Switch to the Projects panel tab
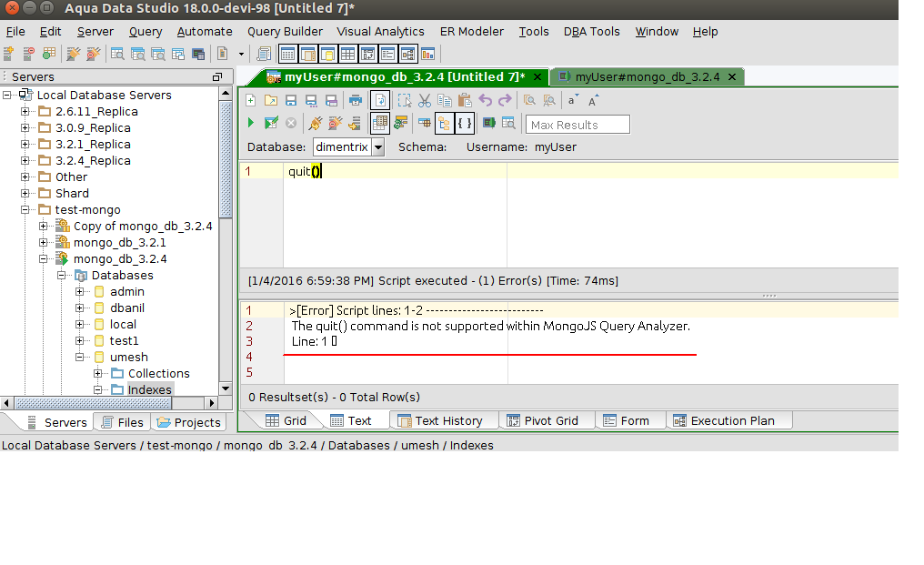924x565 pixels. click(x=188, y=422)
